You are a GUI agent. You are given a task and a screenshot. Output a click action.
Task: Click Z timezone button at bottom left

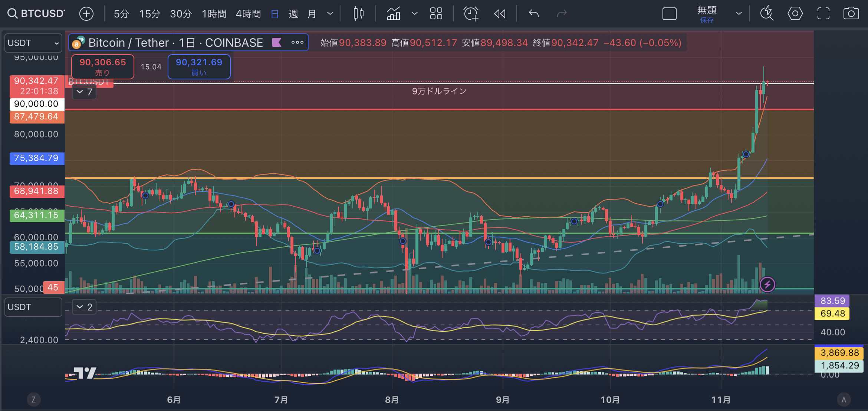click(33, 400)
